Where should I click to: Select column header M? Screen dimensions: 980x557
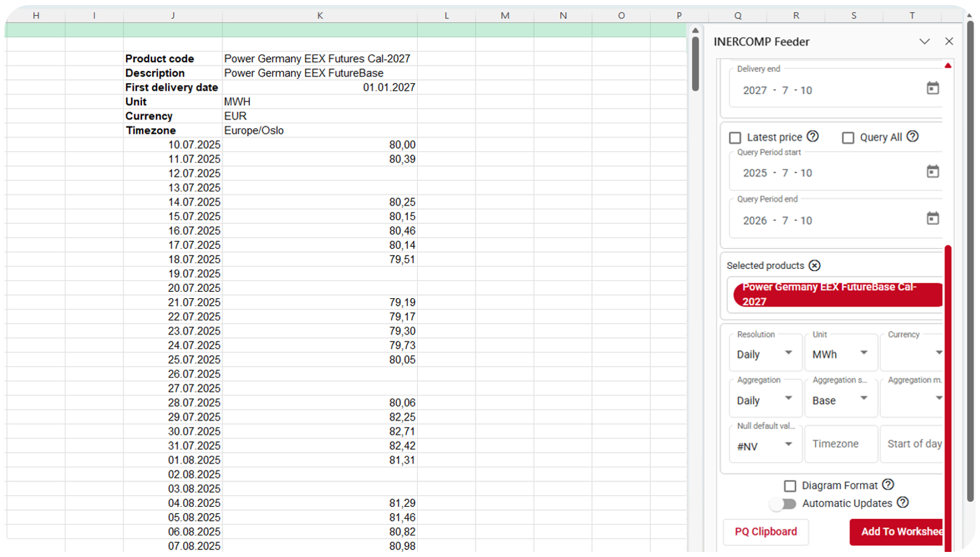pyautogui.click(x=505, y=15)
